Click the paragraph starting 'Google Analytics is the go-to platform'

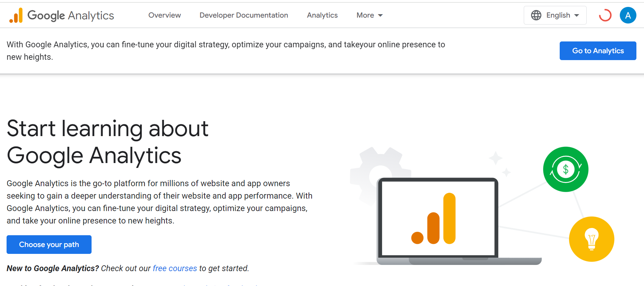[x=160, y=202]
